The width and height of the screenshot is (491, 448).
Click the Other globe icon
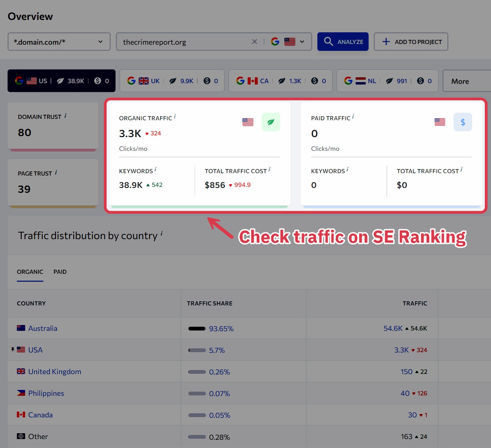point(21,436)
